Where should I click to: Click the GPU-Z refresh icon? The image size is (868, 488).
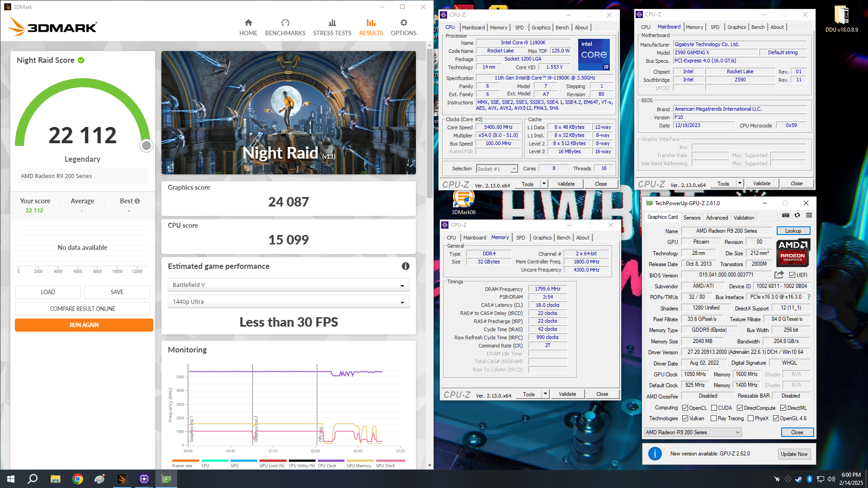pos(797,215)
